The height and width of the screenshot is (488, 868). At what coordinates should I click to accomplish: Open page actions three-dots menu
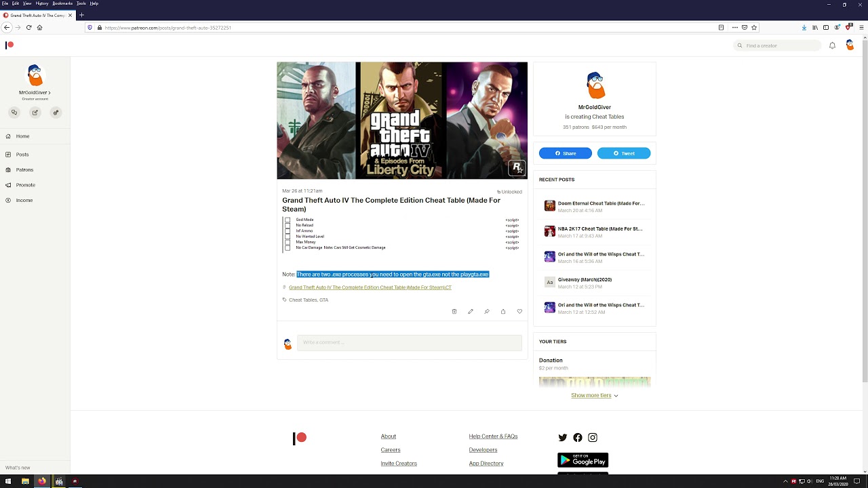click(735, 28)
